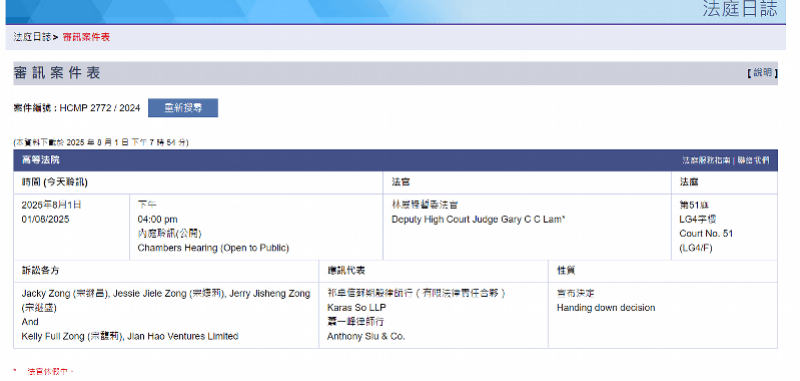Screen dimensions: 800x381
Task: Click the Karas So LLP representative name
Action: [x=357, y=308]
